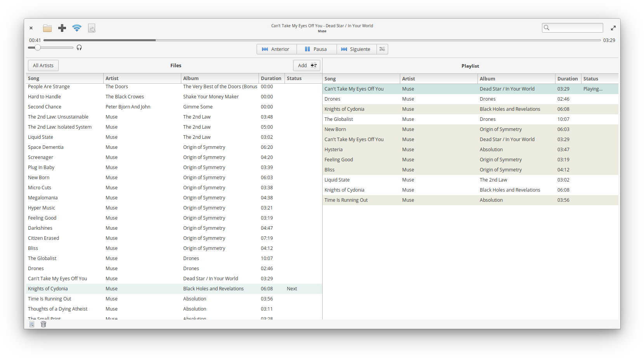Image resolution: width=644 pixels, height=358 pixels.
Task: Click the 03:29 total time label
Action: (x=609, y=40)
